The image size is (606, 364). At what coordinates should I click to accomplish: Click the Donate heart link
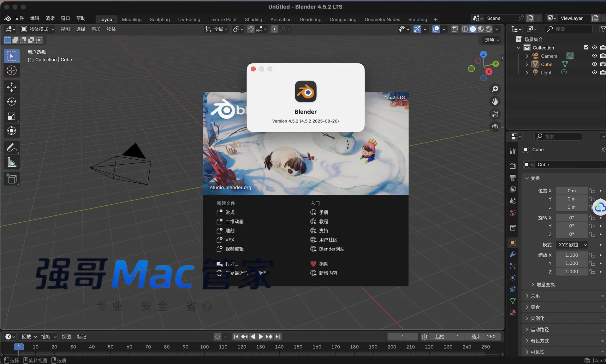319,264
